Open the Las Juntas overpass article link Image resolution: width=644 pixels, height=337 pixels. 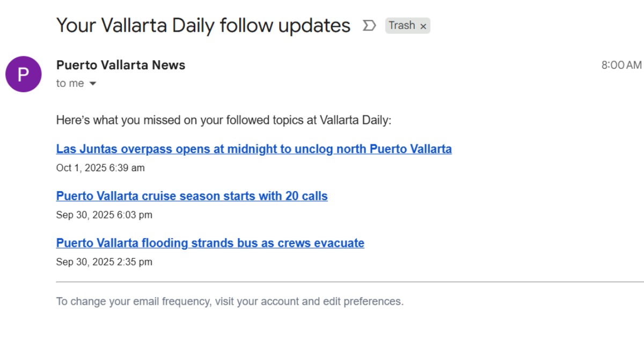[254, 149]
